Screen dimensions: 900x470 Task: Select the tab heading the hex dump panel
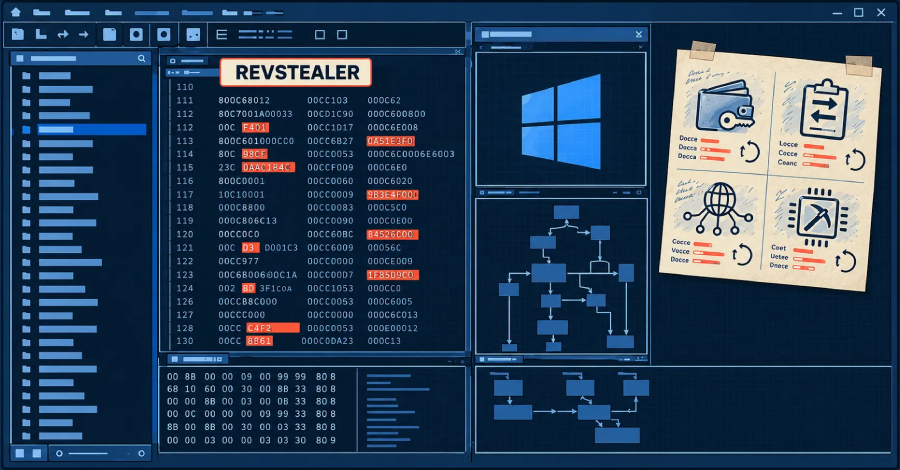[197, 359]
